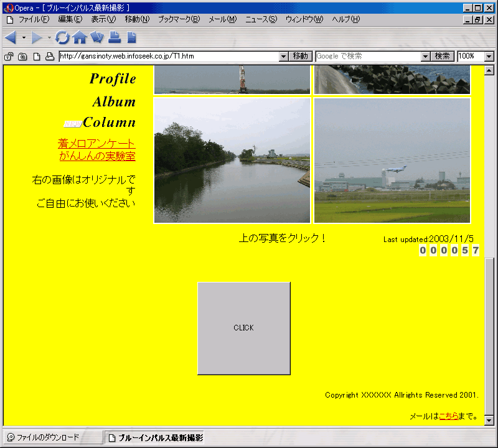Go forward with the blue Forward arrow

[x=37, y=37]
